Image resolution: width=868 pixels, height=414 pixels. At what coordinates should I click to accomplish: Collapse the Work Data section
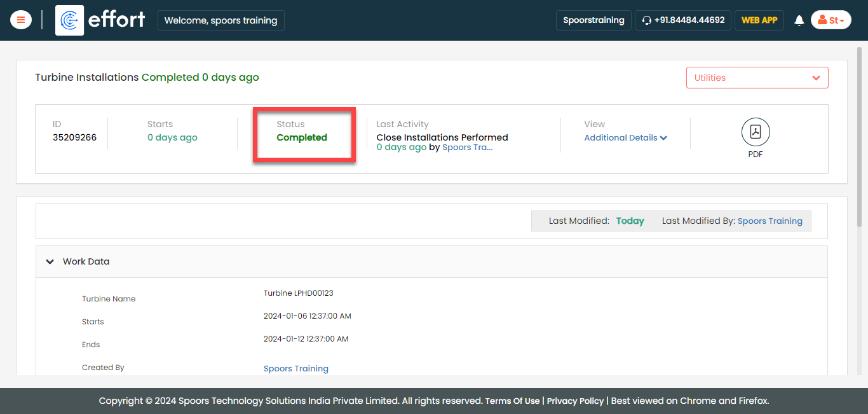[x=50, y=261]
